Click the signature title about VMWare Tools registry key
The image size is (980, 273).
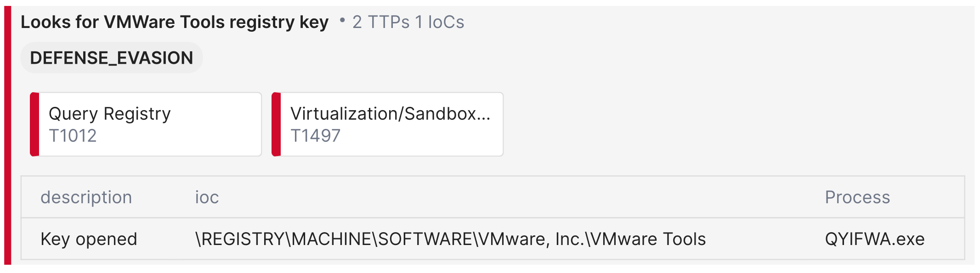(x=175, y=22)
